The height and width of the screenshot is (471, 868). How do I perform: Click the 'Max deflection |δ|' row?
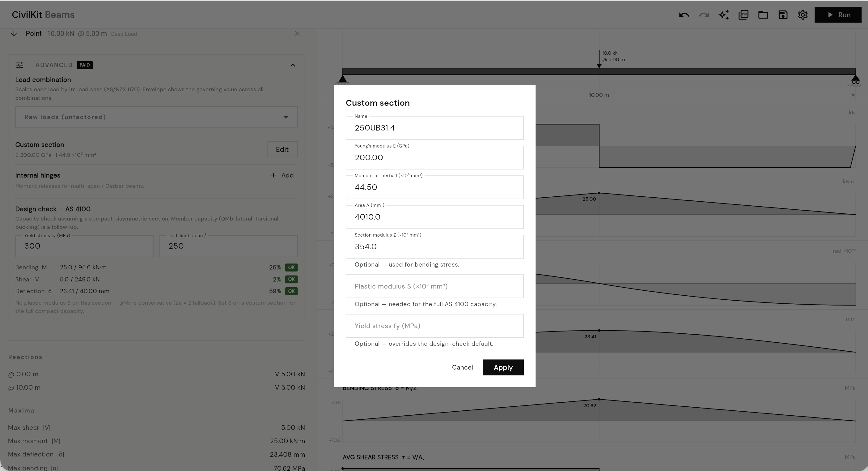(156, 455)
